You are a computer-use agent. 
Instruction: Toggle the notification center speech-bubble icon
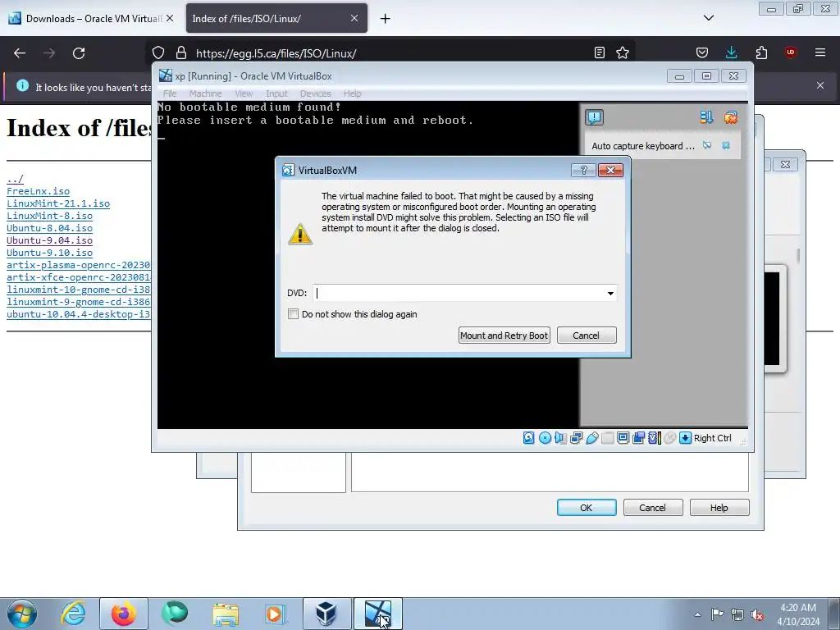595,117
